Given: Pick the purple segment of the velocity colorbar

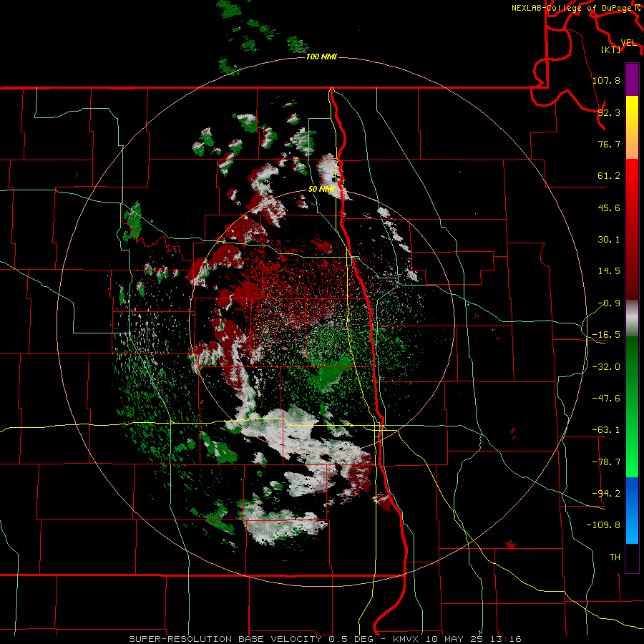Looking at the screenshot, I should pyautogui.click(x=632, y=79).
